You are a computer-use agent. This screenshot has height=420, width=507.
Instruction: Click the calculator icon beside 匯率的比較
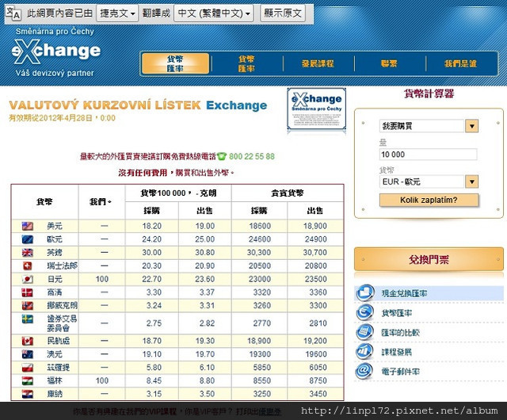[365, 332]
